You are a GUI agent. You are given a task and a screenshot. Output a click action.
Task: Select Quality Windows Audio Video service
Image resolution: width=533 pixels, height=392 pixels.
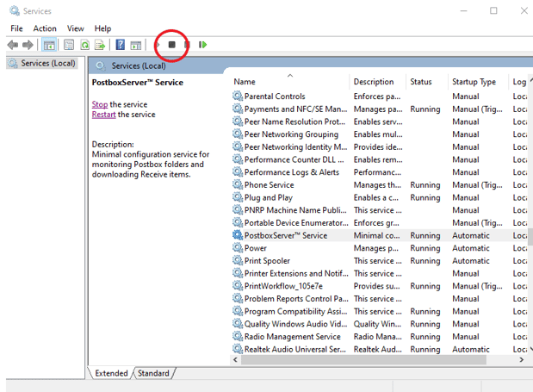295,324
